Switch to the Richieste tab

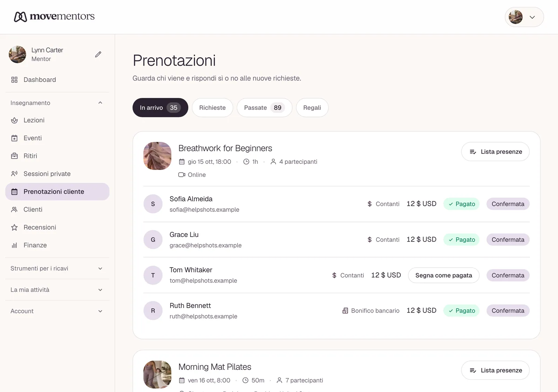pyautogui.click(x=212, y=108)
